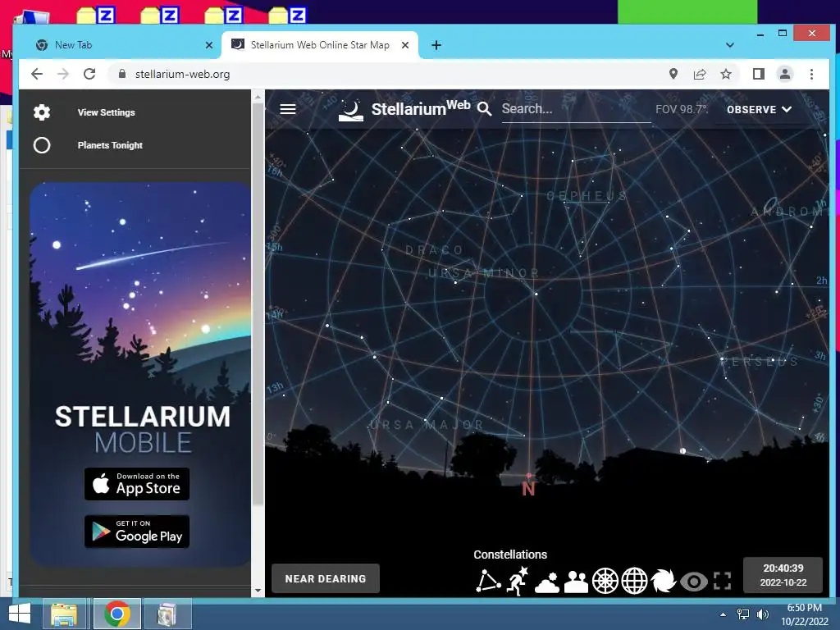Go back with browser back arrow
Image resolution: width=840 pixels, height=630 pixels.
(x=36, y=74)
